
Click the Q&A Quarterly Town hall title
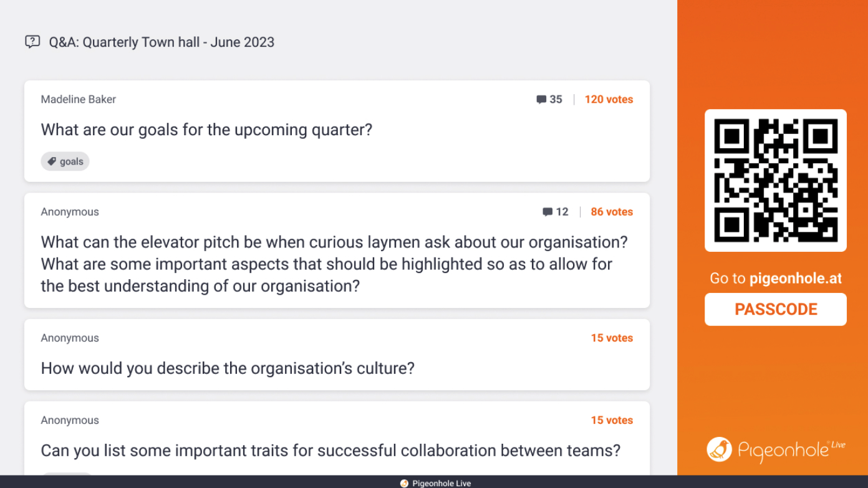coord(162,42)
